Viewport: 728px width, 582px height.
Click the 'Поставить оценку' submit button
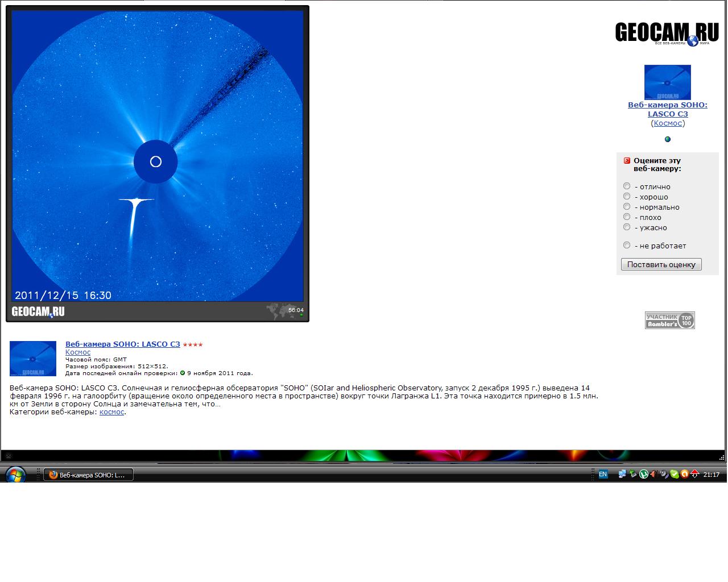click(661, 264)
